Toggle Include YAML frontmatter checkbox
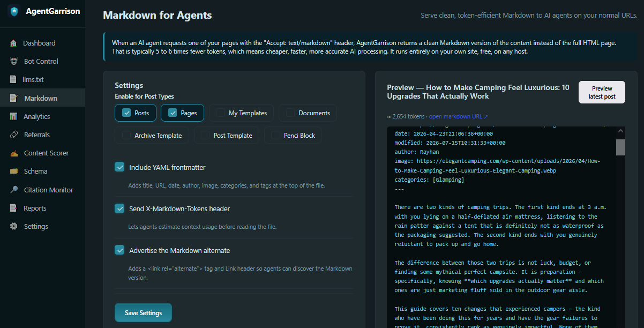 119,167
